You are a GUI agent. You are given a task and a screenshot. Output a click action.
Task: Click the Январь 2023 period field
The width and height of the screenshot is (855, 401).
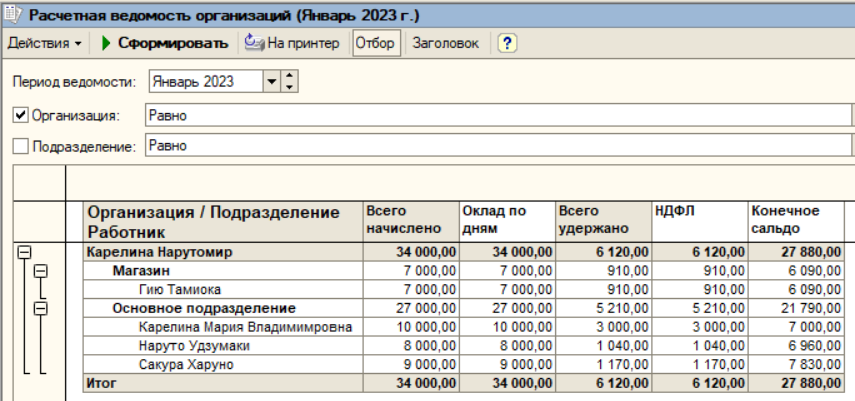(x=206, y=82)
